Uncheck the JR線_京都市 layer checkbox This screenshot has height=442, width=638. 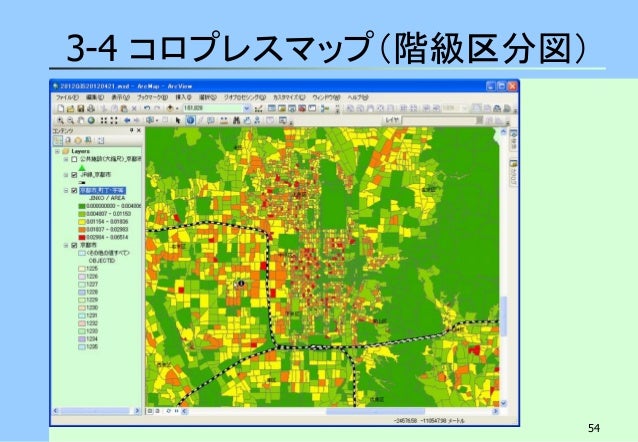[74, 175]
